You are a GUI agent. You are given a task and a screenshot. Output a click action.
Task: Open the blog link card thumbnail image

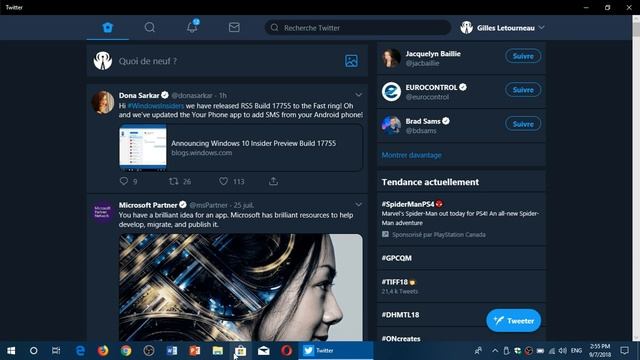143,148
